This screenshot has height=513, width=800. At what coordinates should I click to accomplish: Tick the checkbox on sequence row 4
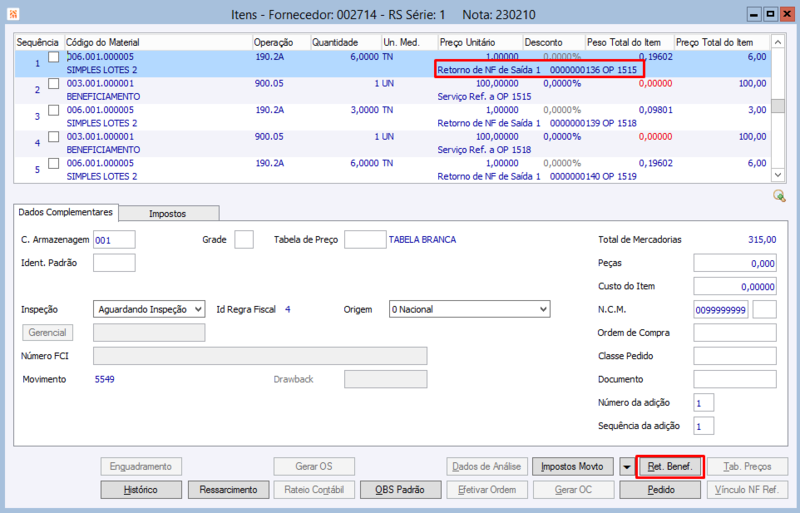[x=54, y=136]
